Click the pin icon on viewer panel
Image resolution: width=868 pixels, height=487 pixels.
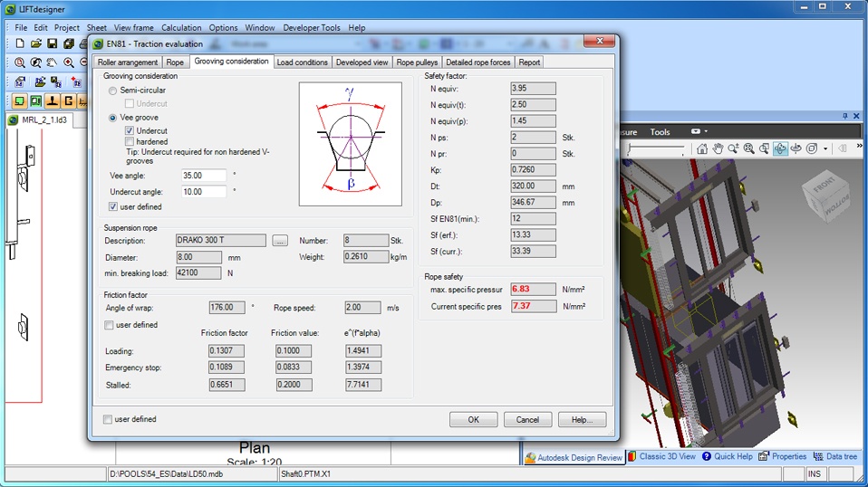pos(845,117)
